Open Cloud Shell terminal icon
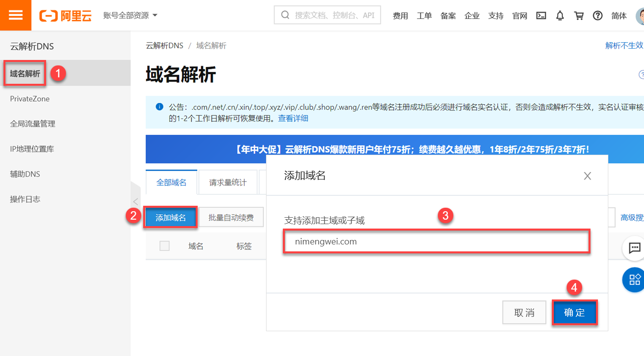The height and width of the screenshot is (356, 644). [x=541, y=15]
